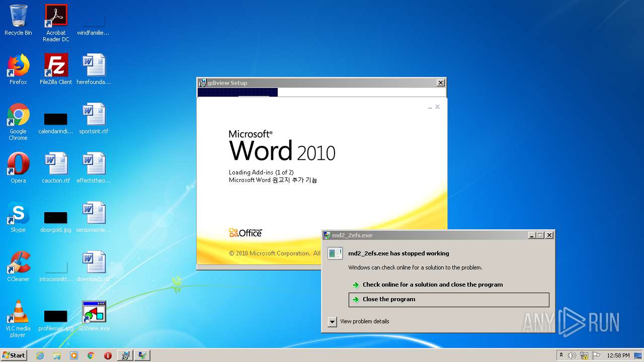Open the Start menu
Screen dimensions: 644x362
[x=14, y=355]
